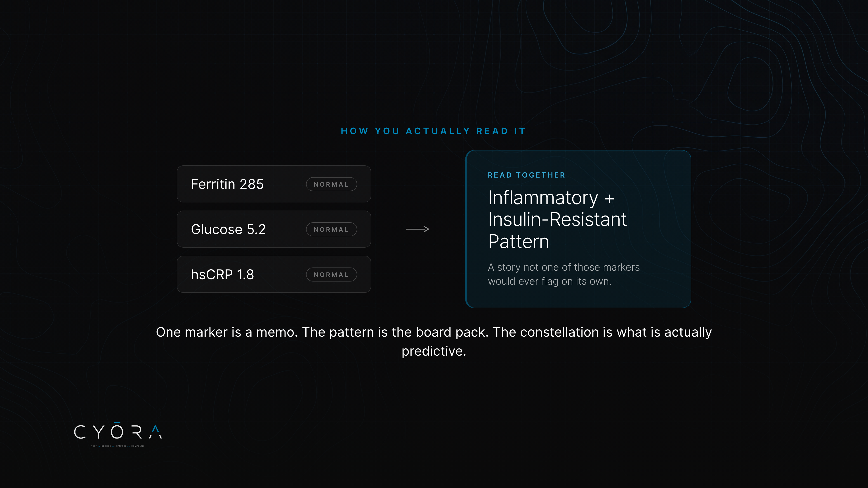Click the NORMAL badge beside Glucose 5.2
The width and height of the screenshot is (868, 488).
click(x=331, y=229)
